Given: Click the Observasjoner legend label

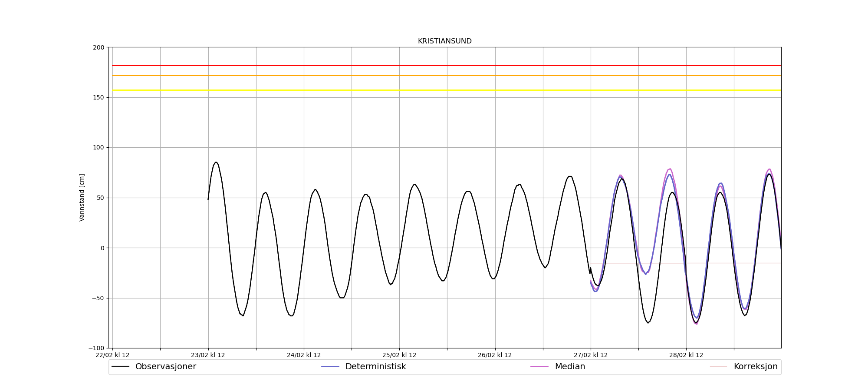Looking at the screenshot, I should click(x=165, y=367).
